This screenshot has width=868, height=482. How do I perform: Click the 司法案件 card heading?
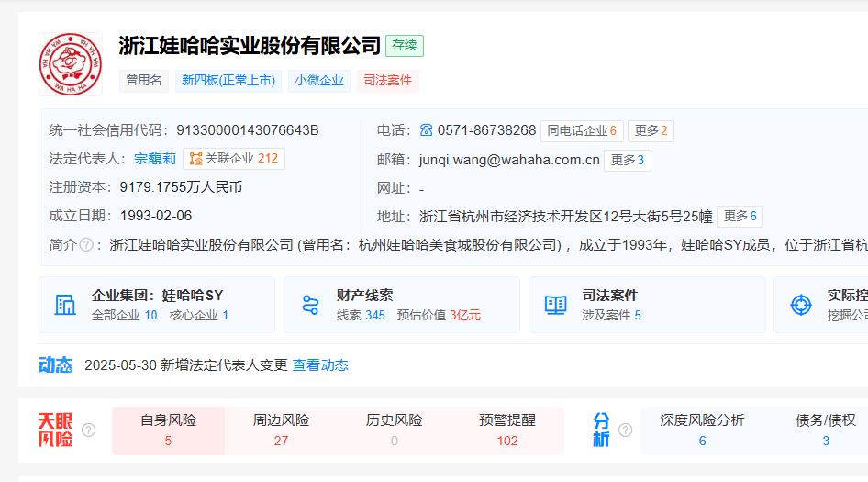click(x=610, y=296)
